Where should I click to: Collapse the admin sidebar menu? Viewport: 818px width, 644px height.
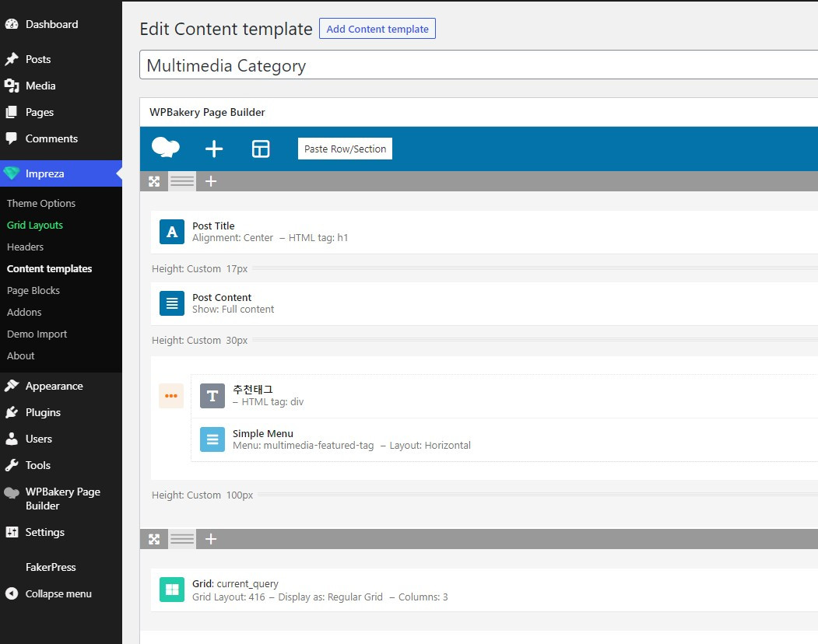coord(58,594)
